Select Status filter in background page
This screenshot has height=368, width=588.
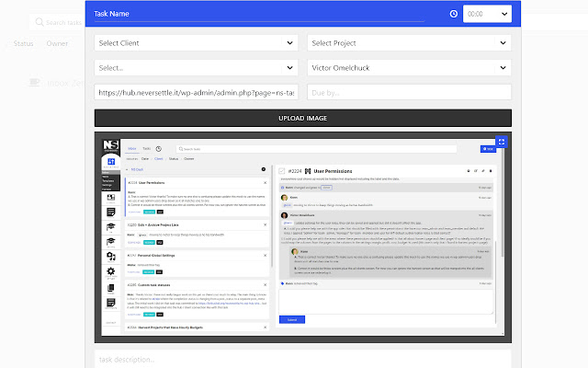tap(23, 43)
